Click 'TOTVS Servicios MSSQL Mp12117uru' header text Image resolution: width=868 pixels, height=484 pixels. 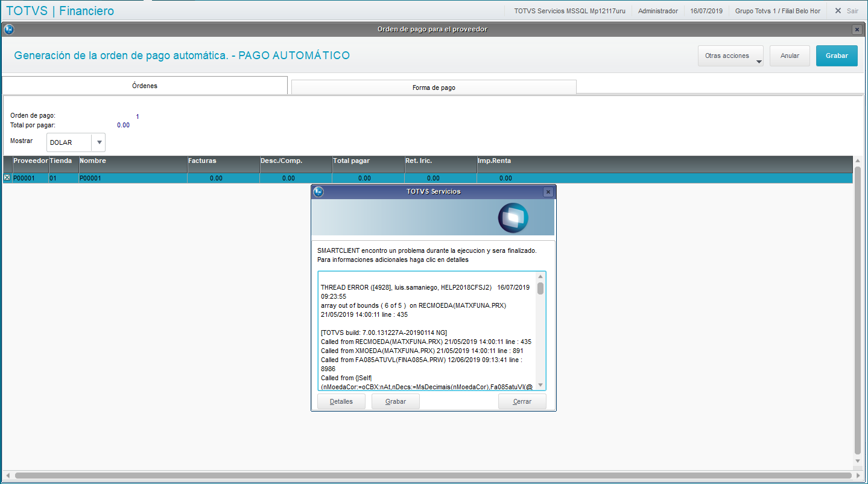569,11
